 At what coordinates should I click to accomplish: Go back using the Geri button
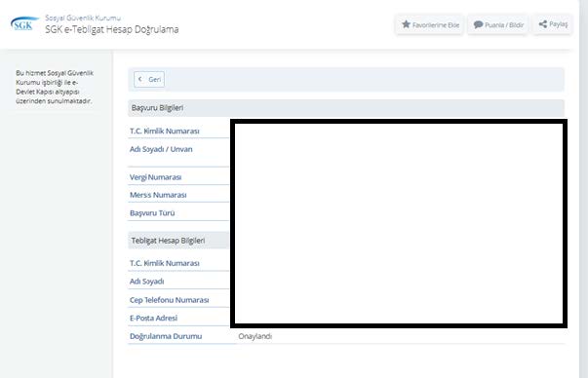click(149, 80)
